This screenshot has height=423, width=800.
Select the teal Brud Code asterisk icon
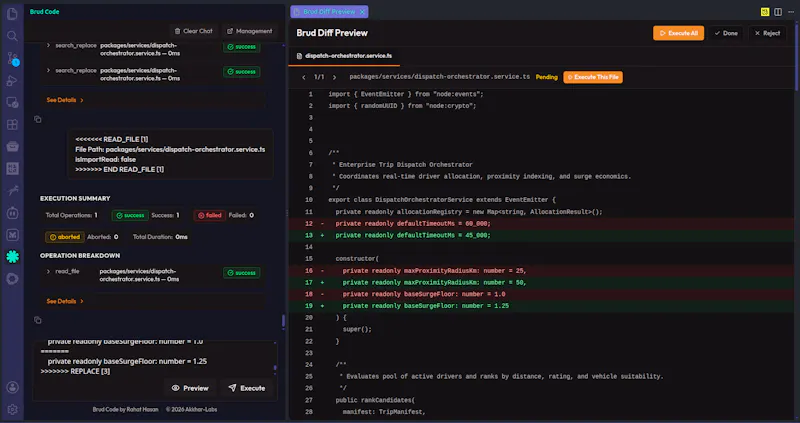[12, 257]
